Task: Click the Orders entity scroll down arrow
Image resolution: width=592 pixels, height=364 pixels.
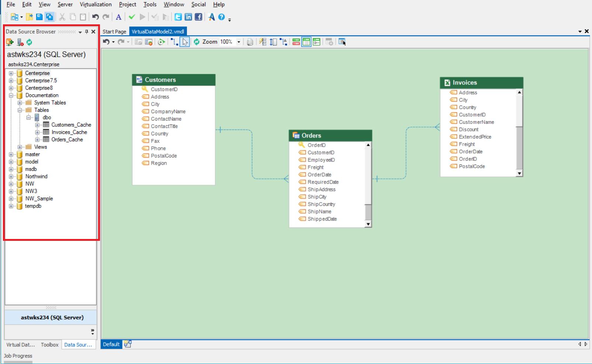Action: pyautogui.click(x=368, y=224)
